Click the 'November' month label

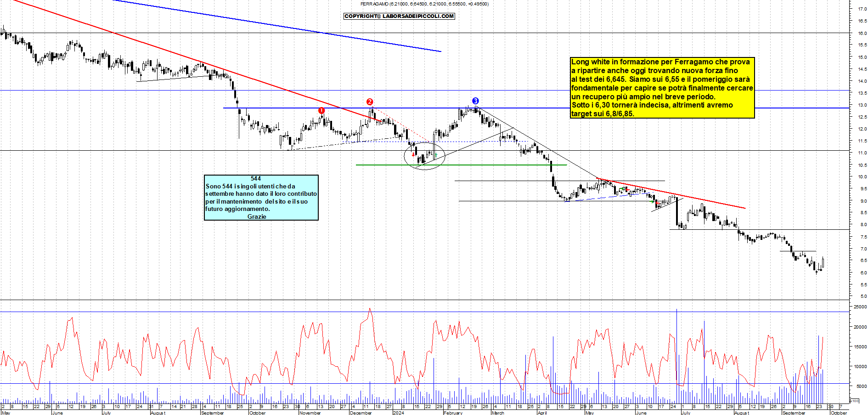click(x=310, y=413)
